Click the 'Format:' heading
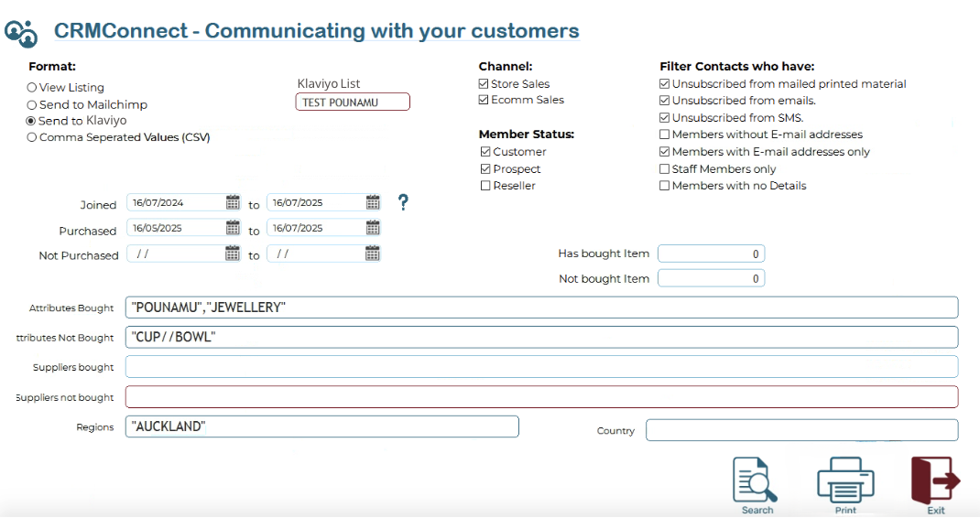The width and height of the screenshot is (980, 518). [52, 66]
